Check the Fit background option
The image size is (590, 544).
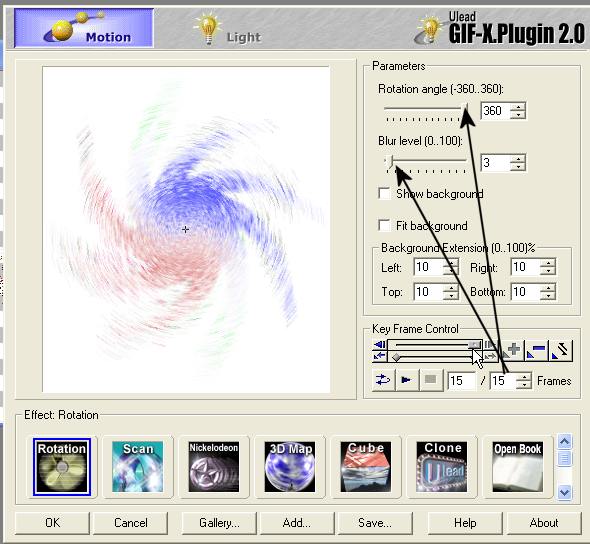[384, 225]
